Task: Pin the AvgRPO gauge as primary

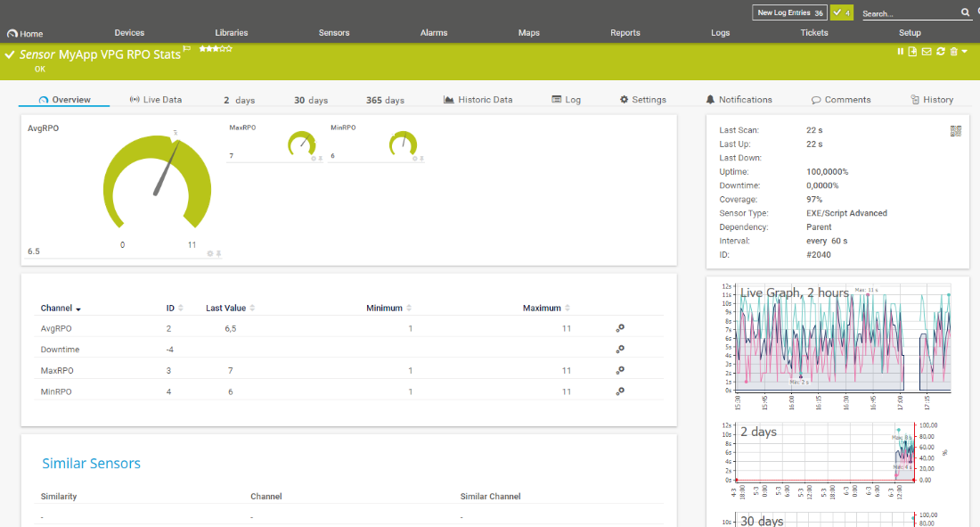Action: point(218,253)
